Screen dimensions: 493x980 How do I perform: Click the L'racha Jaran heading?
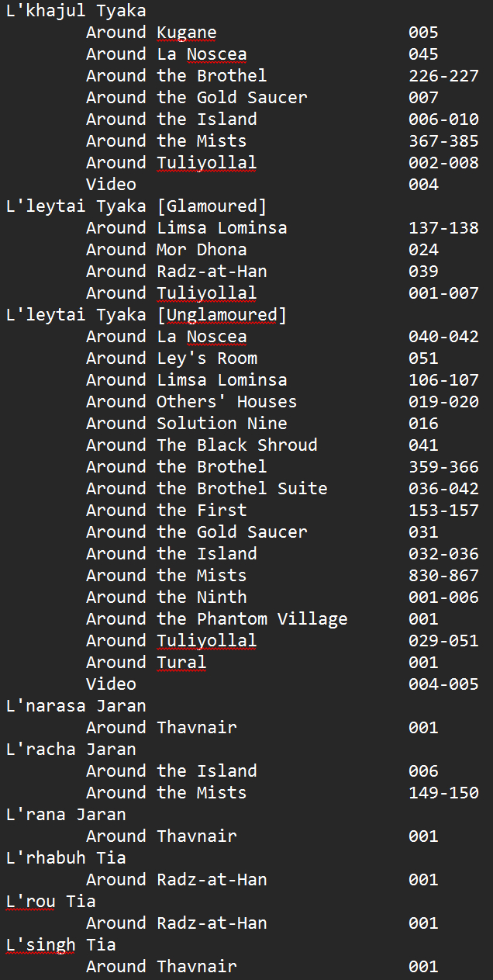71,750
